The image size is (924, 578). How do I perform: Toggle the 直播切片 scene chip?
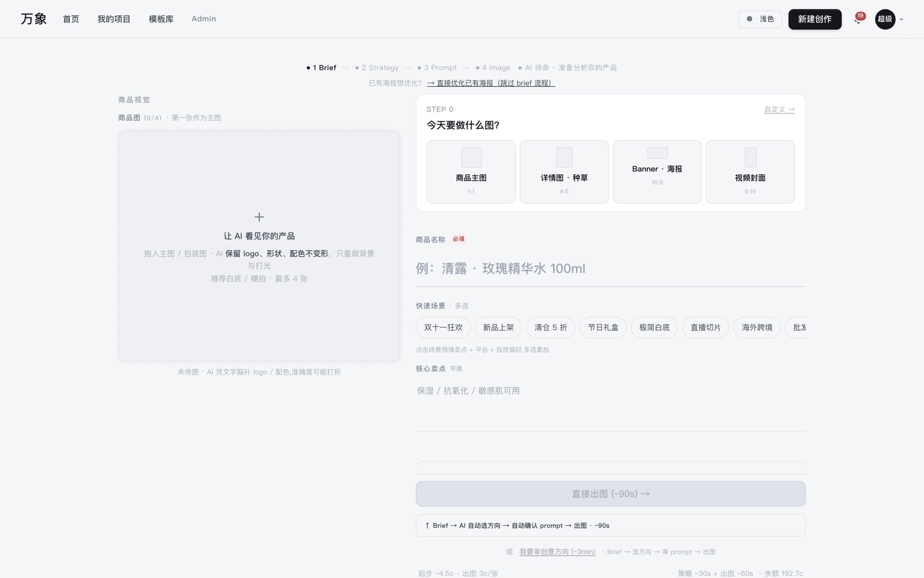(706, 328)
